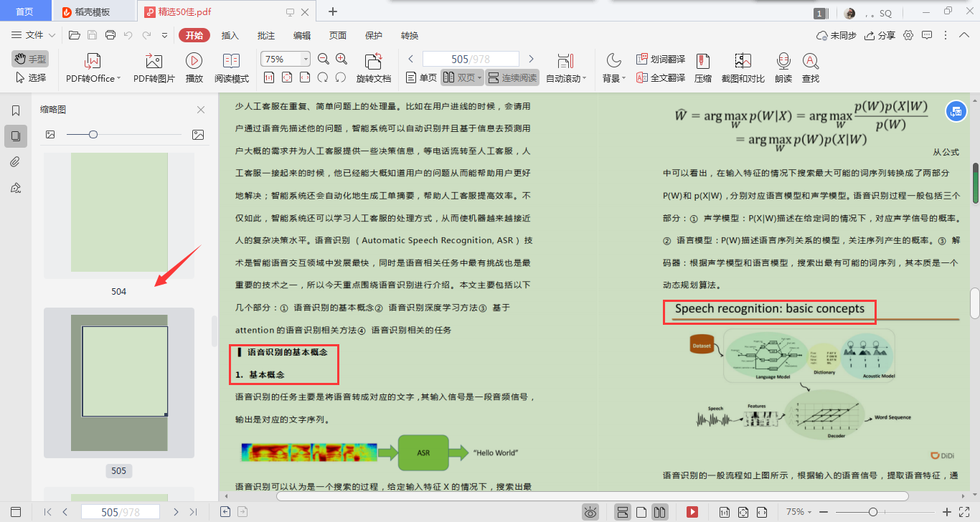Add new tab with plus button
This screenshot has width=980, height=522.
click(333, 11)
